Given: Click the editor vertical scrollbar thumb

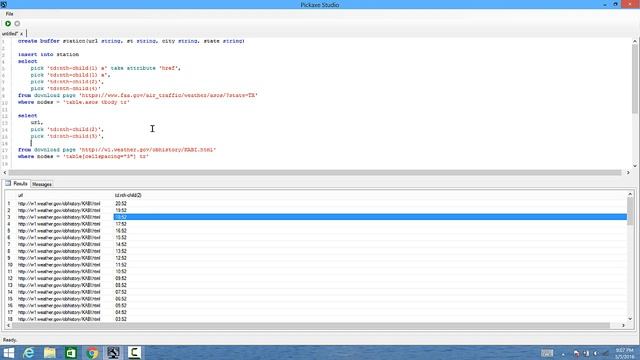Looking at the screenshot, I should click(x=635, y=78).
